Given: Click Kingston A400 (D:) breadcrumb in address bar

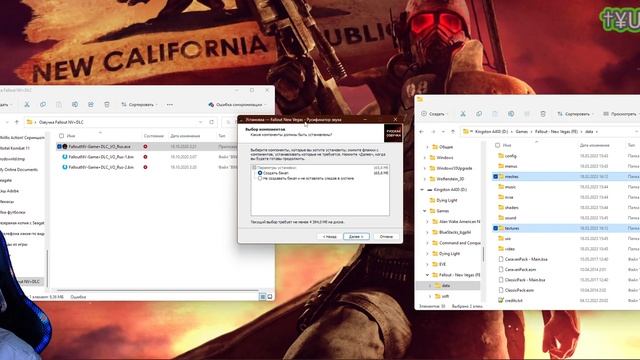Looking at the screenshot, I should [x=491, y=131].
